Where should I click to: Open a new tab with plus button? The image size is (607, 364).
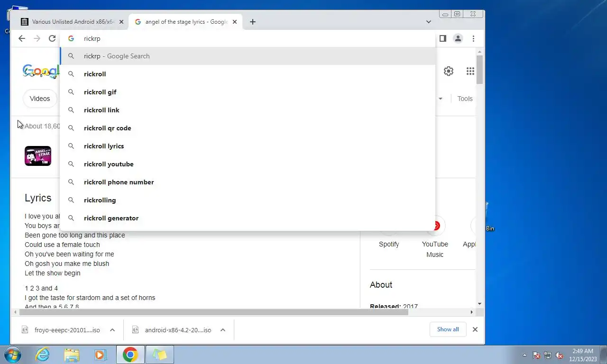(x=253, y=22)
